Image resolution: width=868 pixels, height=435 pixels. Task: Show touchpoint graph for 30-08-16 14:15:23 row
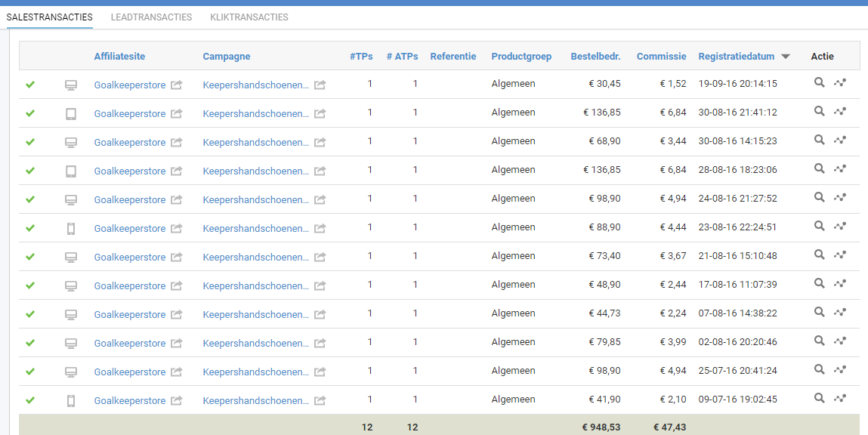click(840, 140)
